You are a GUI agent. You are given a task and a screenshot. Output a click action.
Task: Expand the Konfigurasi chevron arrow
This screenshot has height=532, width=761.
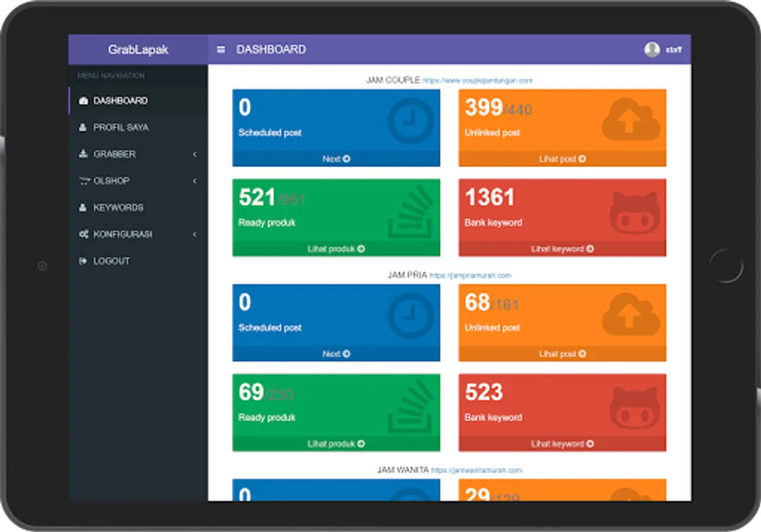(195, 235)
